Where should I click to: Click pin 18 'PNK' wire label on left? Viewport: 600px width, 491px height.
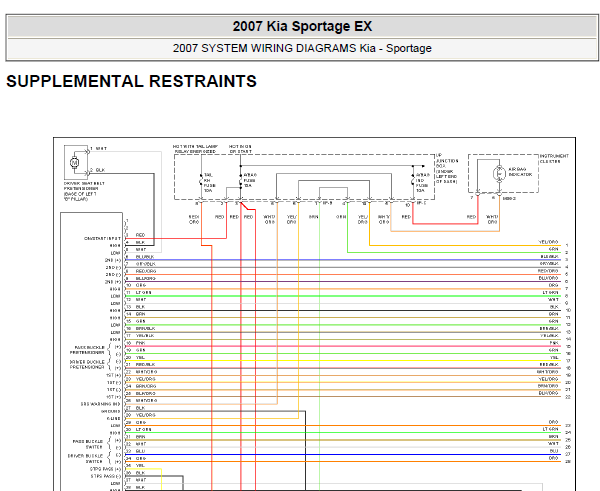[x=140, y=343]
